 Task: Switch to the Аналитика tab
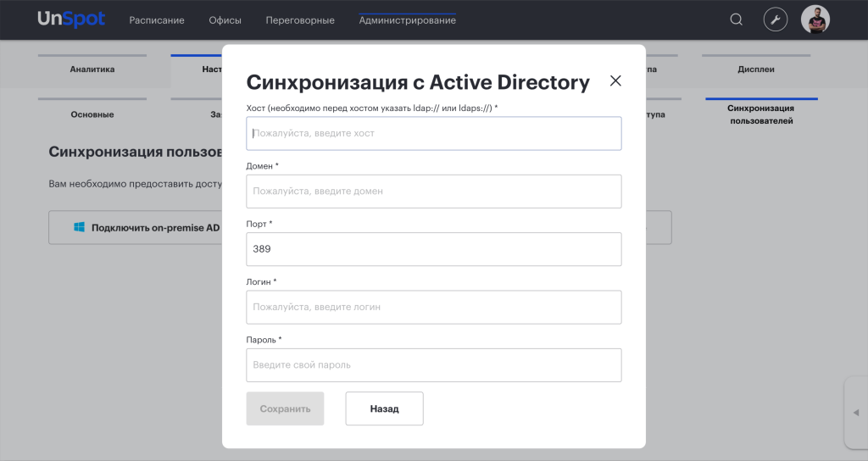(x=92, y=69)
